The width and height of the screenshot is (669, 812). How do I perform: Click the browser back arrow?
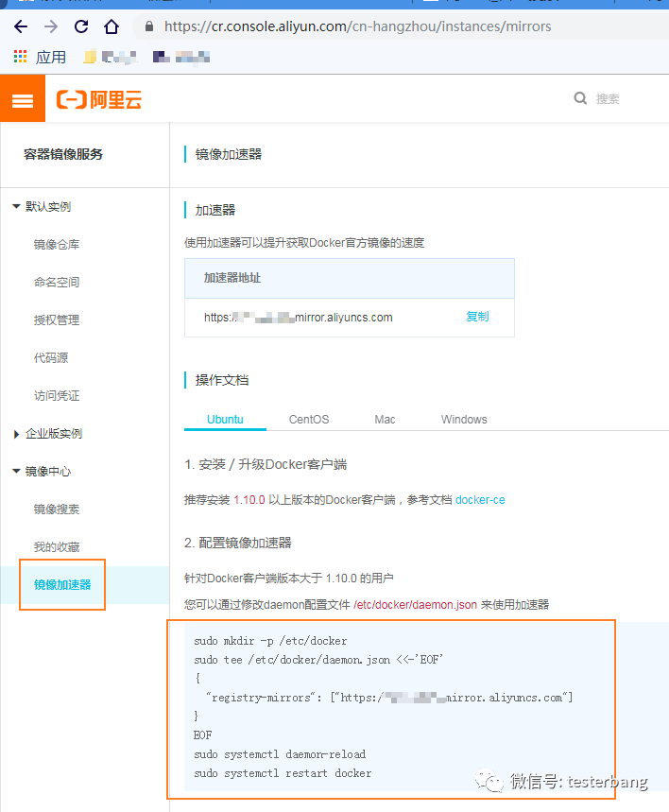pyautogui.click(x=21, y=26)
